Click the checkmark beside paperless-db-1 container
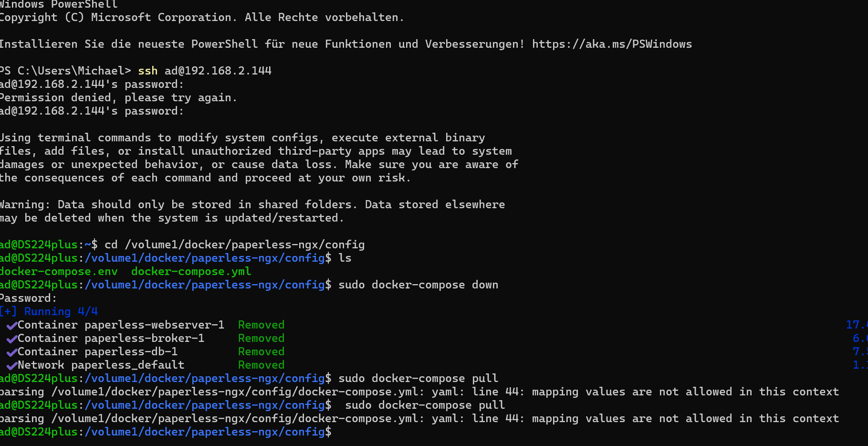The image size is (868, 446). [x=12, y=352]
